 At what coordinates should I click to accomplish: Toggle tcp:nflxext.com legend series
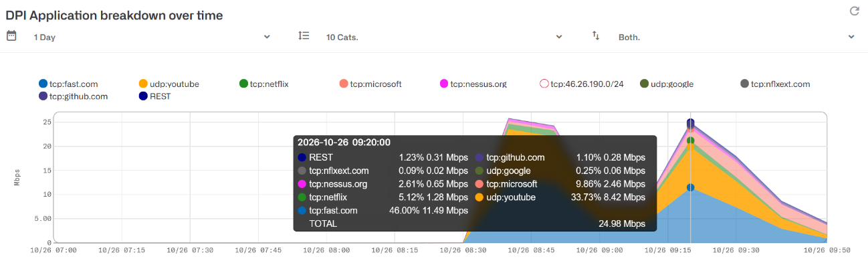(x=775, y=84)
